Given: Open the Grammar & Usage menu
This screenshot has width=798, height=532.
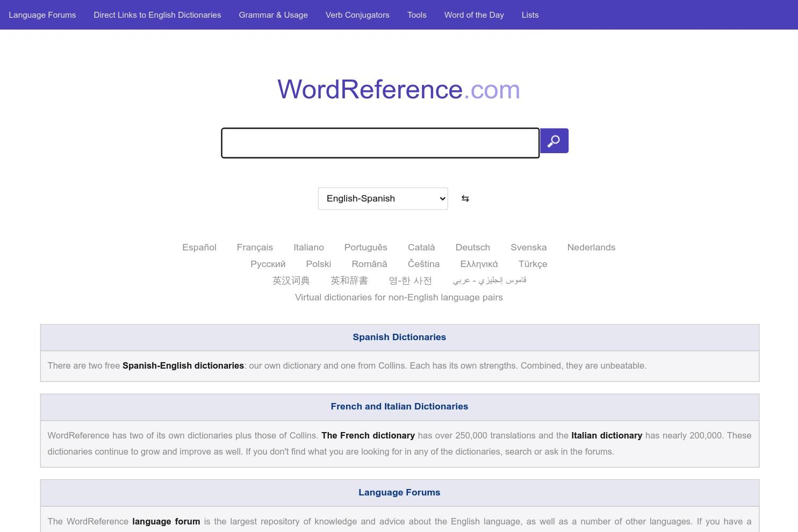Looking at the screenshot, I should coord(274,15).
